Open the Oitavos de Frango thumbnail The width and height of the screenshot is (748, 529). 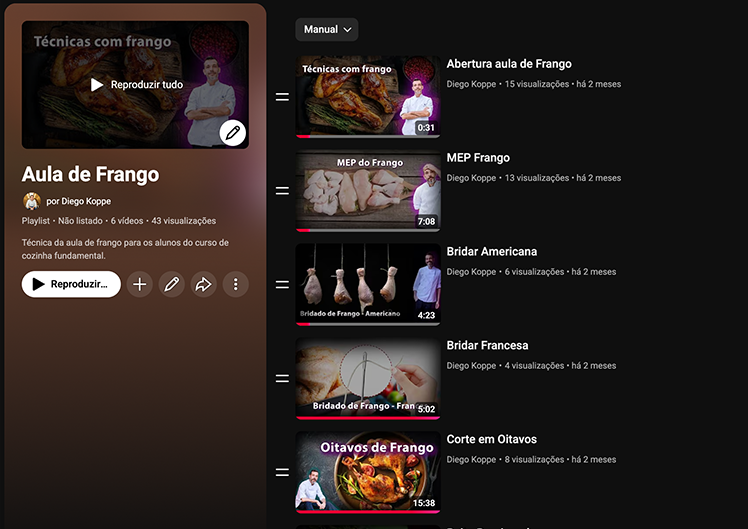pyautogui.click(x=368, y=472)
